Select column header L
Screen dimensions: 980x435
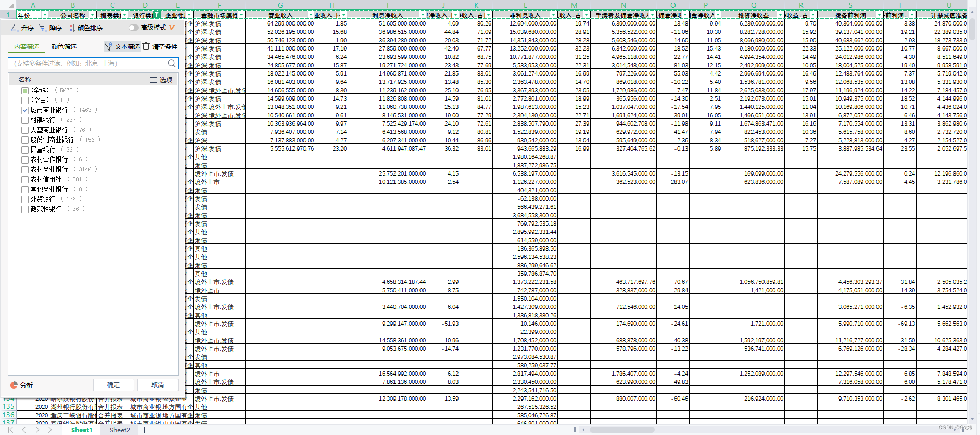525,5
